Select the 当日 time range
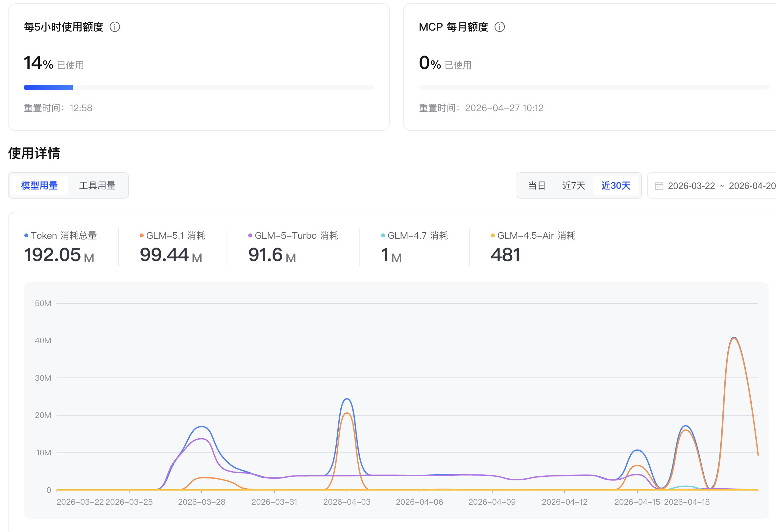The height and width of the screenshot is (532, 776). (537, 185)
